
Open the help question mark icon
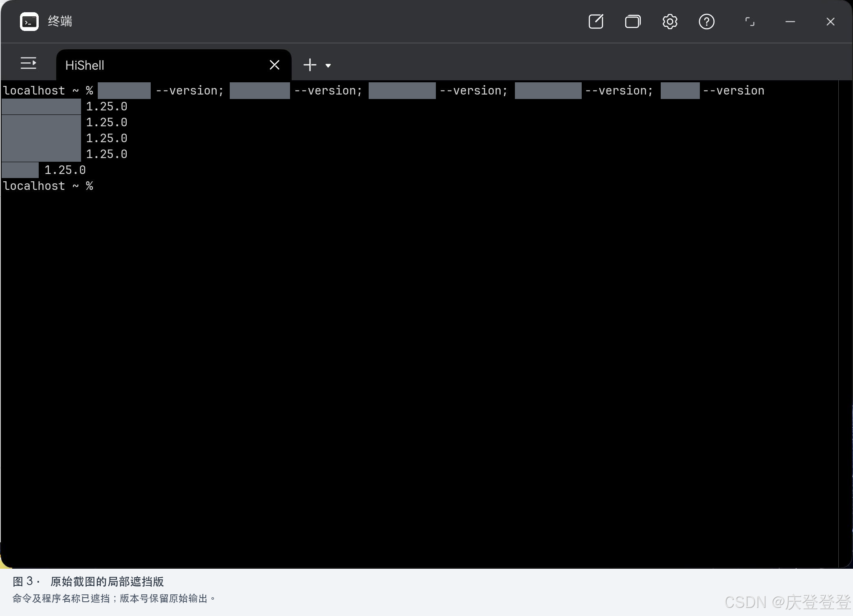[x=706, y=22]
